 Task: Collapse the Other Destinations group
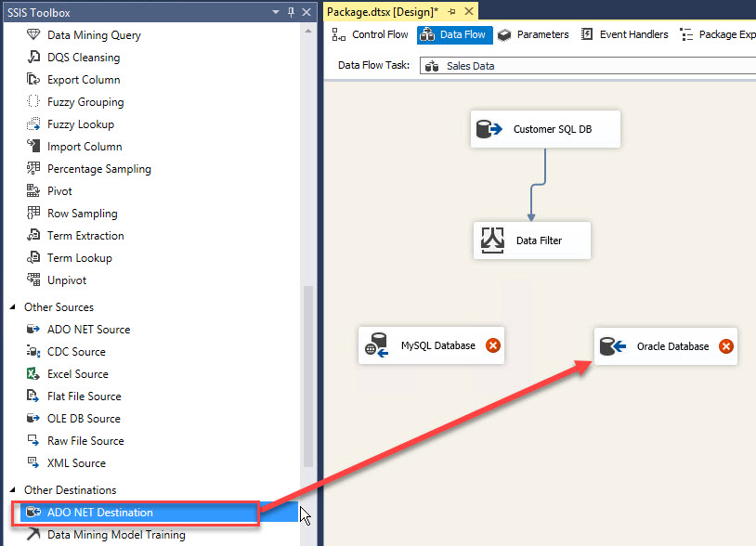pyautogui.click(x=13, y=490)
